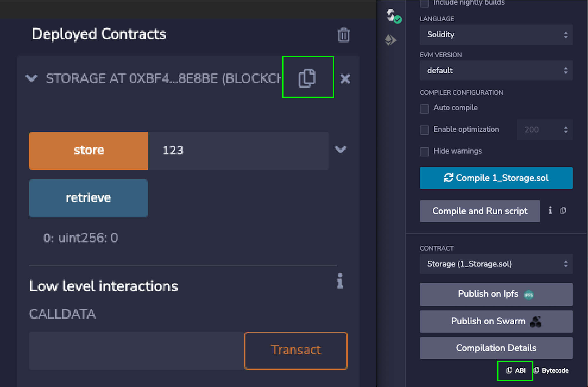588x387 pixels.
Task: Open the Language dropdown showing Solidity
Action: [x=496, y=35]
